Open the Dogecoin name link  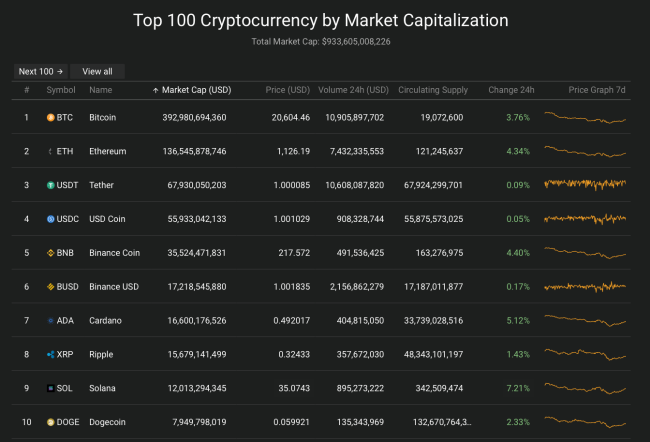107,422
